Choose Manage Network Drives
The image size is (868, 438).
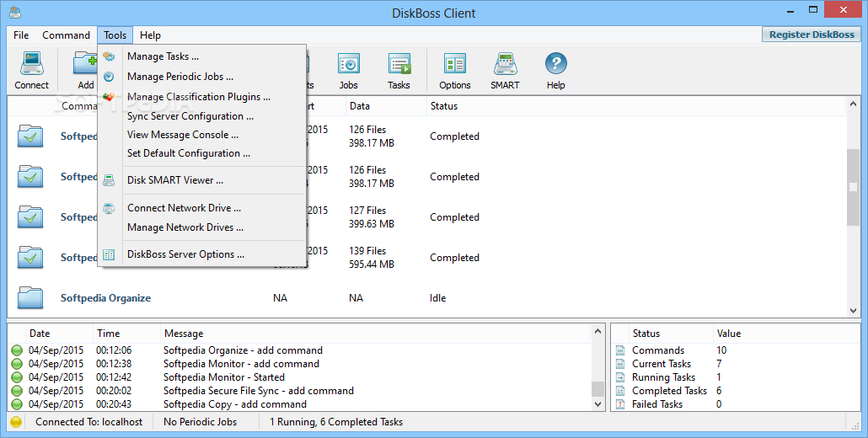tap(202, 228)
